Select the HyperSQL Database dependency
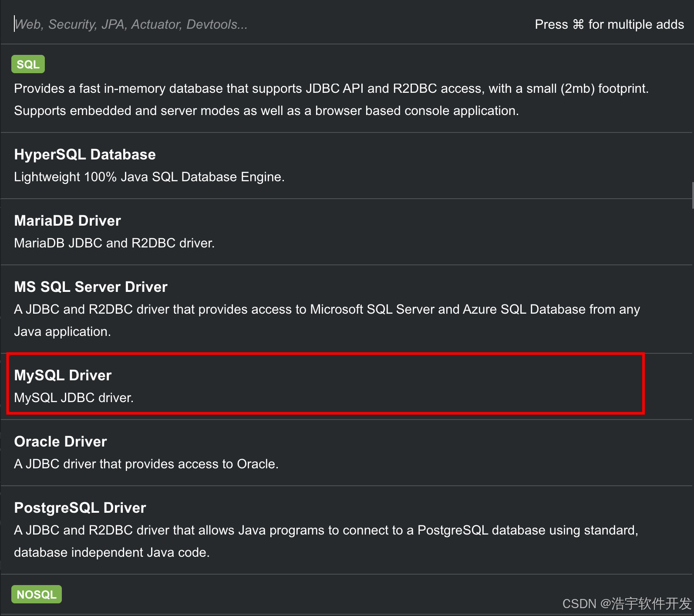The height and width of the screenshot is (616, 694). pos(347,166)
